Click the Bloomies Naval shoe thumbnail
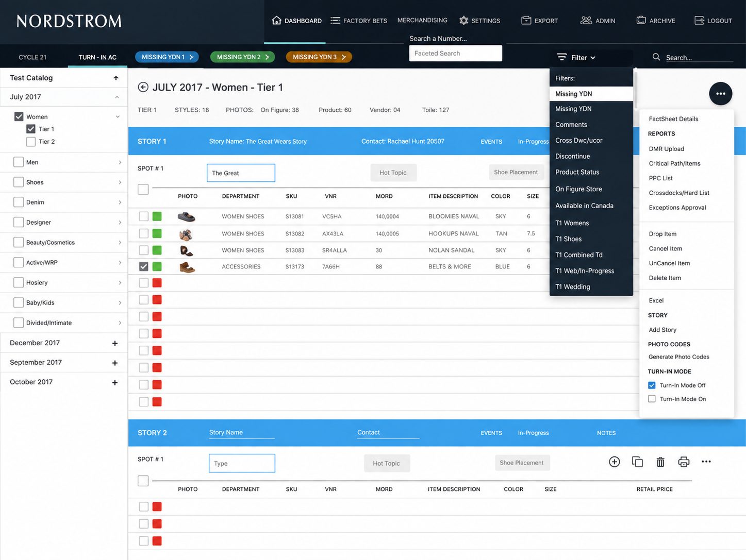The height and width of the screenshot is (560, 746). tap(187, 216)
